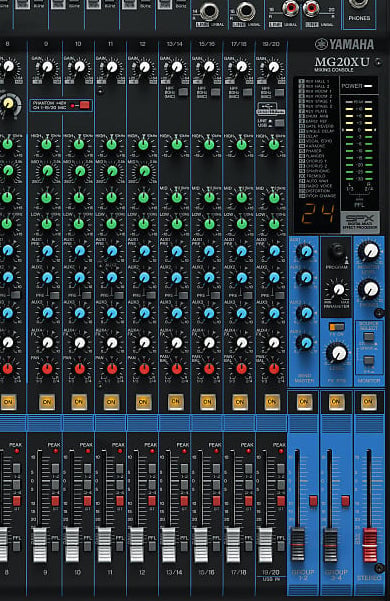Click the PFL button on channel 9
This screenshot has height=601, width=390.
point(56,546)
